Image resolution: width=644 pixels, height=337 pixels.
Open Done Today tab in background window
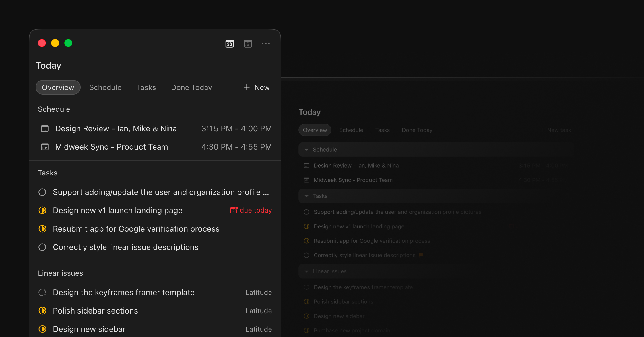(x=417, y=130)
